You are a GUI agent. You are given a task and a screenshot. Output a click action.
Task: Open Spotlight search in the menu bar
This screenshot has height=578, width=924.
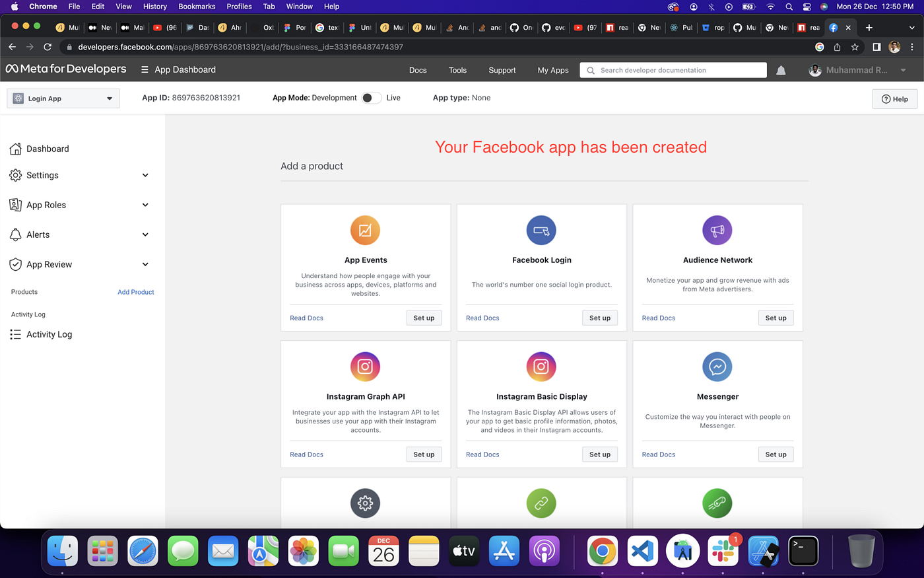coord(789,7)
